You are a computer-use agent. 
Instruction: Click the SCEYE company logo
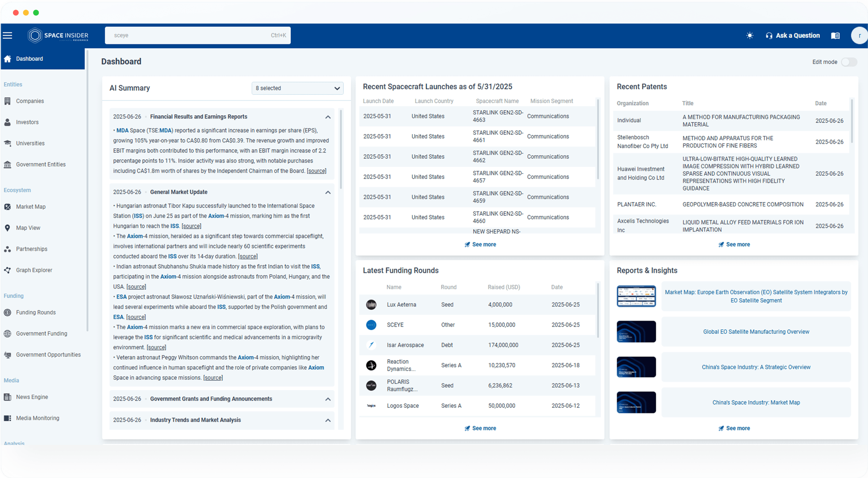371,325
